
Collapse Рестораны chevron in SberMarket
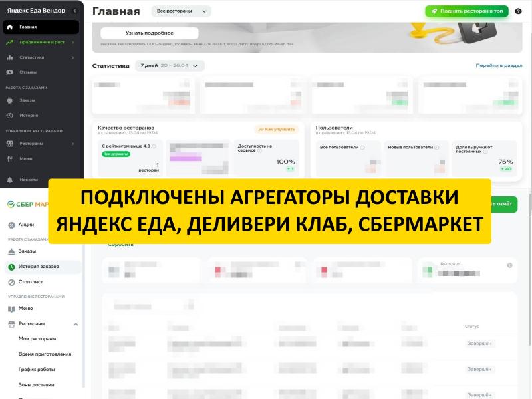pyautogui.click(x=76, y=324)
